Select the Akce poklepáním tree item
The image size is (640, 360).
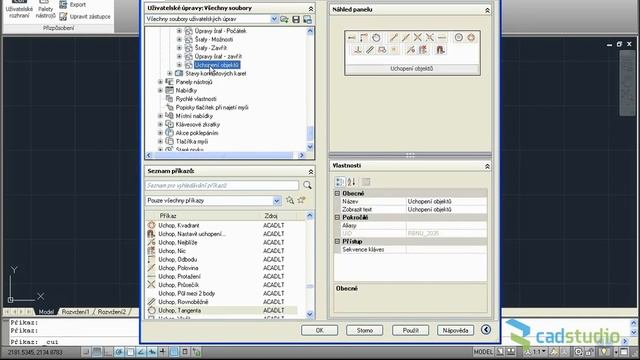(197, 133)
